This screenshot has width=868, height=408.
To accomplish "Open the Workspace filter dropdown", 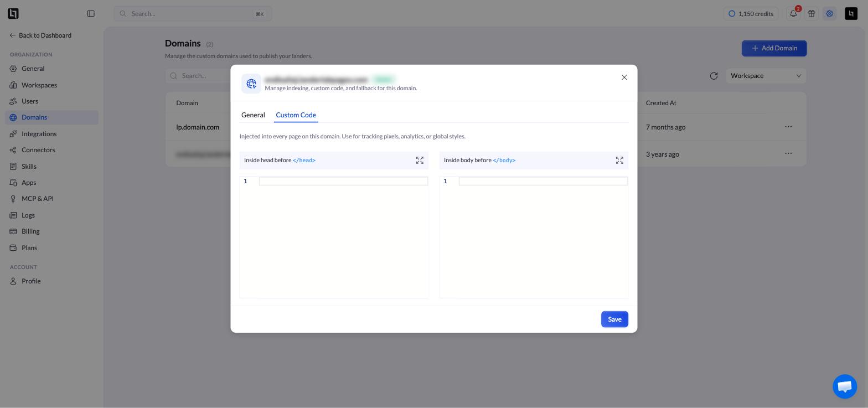I will tap(766, 76).
